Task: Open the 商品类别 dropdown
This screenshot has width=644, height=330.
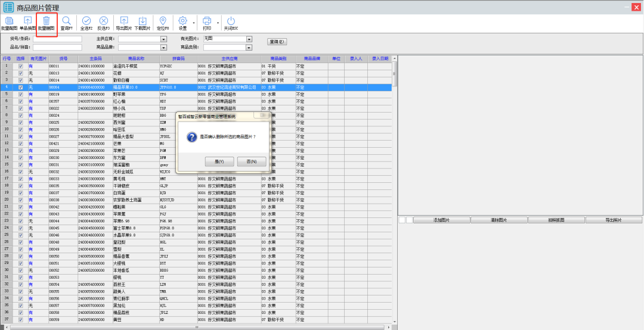Action: click(x=249, y=48)
